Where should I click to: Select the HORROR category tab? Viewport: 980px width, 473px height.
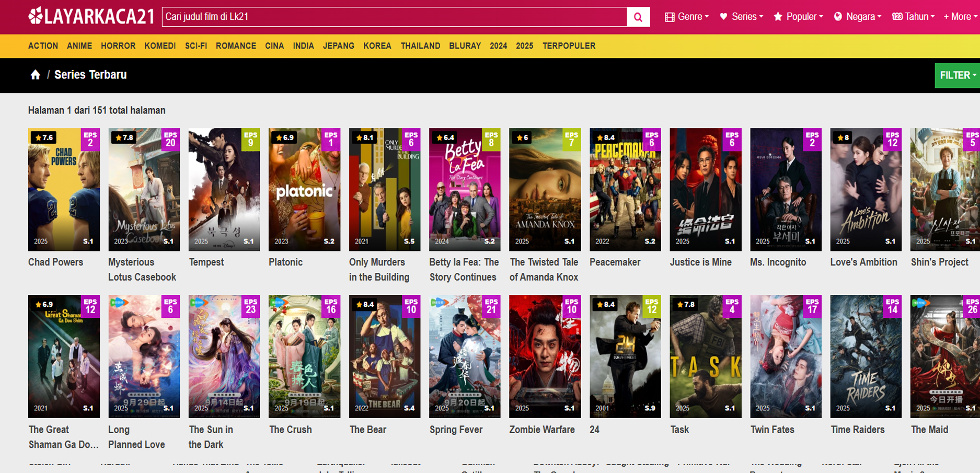point(118,46)
